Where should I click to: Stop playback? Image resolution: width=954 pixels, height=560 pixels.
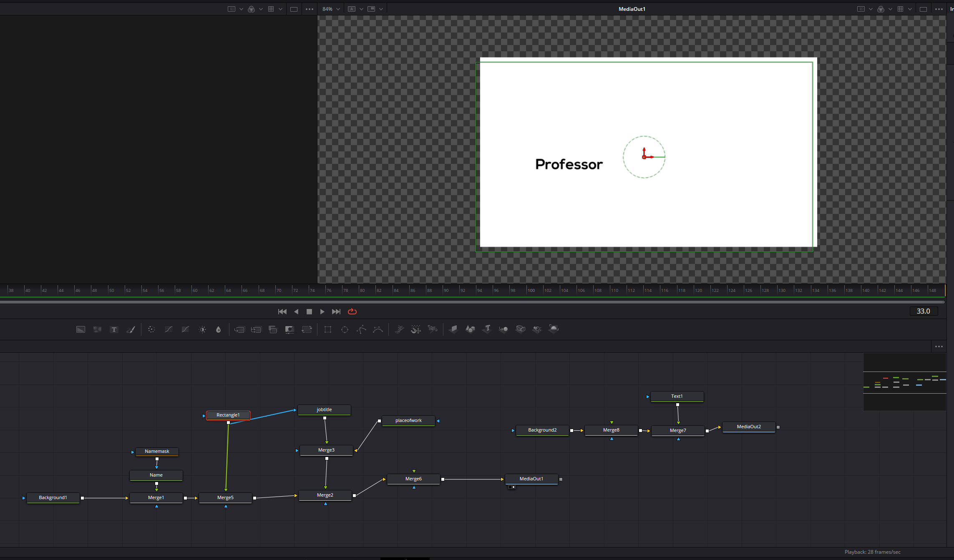309,311
